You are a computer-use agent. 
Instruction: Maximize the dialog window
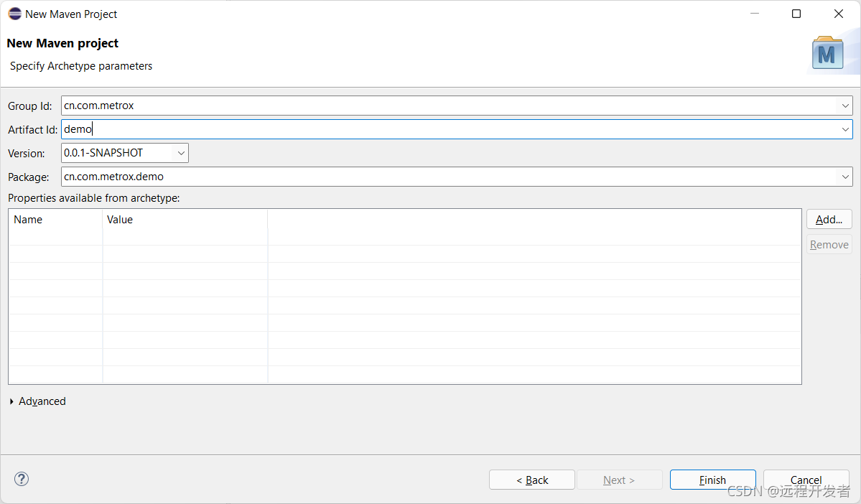pos(796,14)
